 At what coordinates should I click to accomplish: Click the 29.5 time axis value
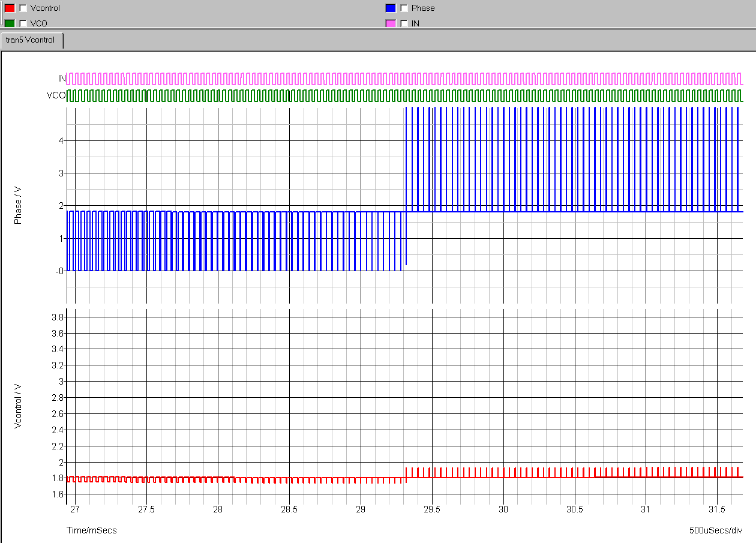[x=432, y=509]
